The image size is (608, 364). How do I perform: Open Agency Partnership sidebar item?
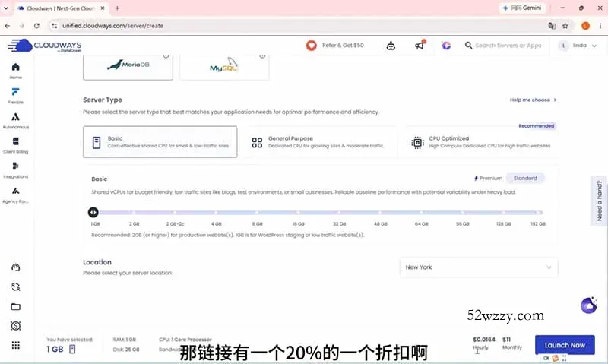pyautogui.click(x=15, y=195)
